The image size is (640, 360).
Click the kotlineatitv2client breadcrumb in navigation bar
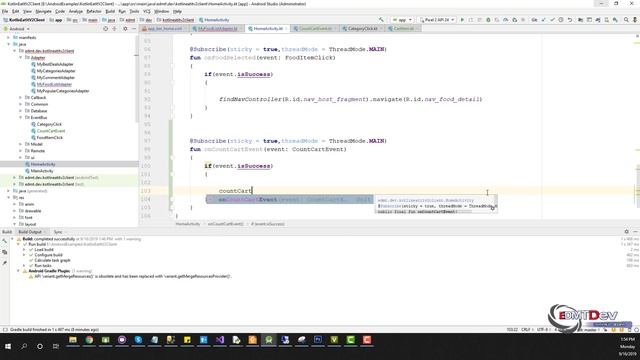(176, 20)
